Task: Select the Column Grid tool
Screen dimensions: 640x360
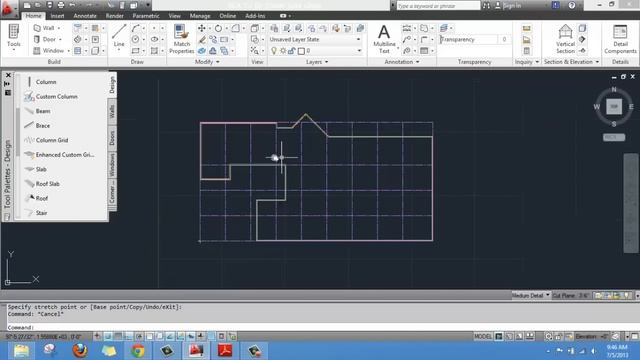Action: pos(46,140)
